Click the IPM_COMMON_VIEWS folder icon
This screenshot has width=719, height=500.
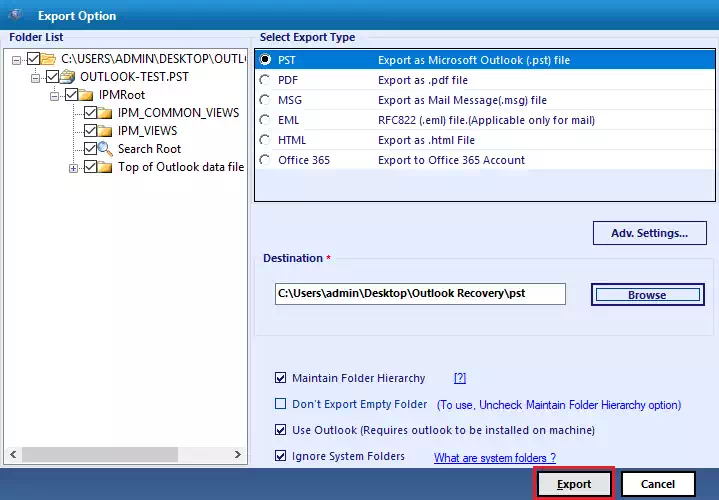pos(105,113)
